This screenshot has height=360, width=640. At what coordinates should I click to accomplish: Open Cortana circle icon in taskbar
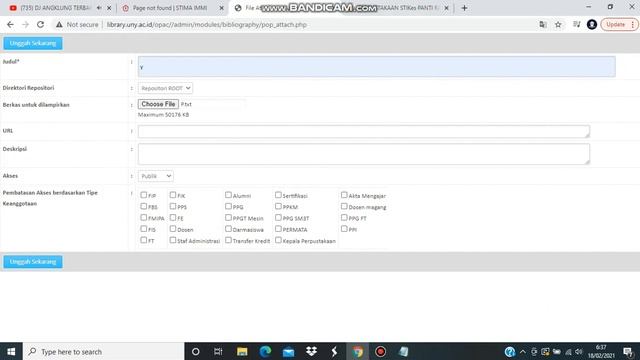coord(196,351)
